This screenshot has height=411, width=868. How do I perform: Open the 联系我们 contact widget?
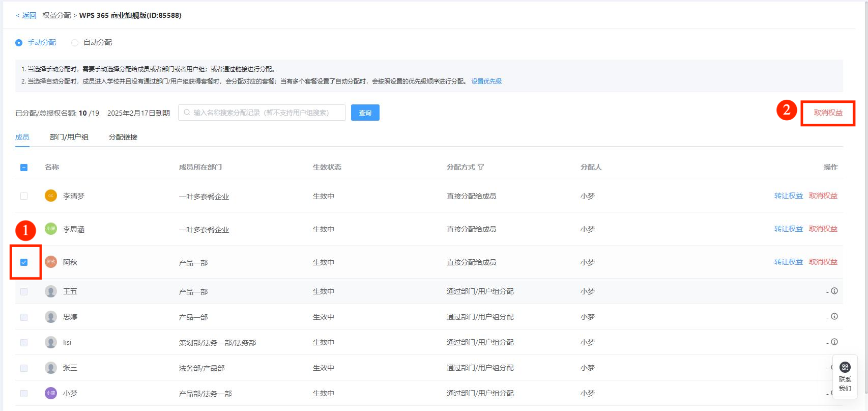point(845,376)
